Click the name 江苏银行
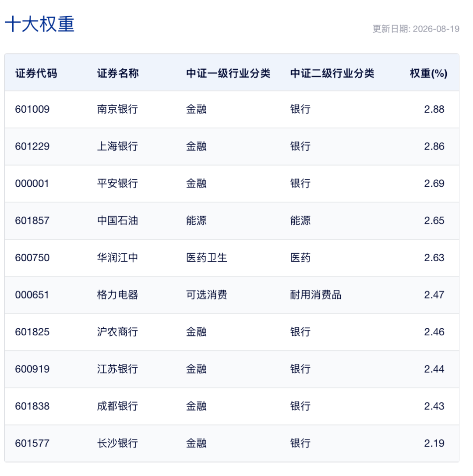The image size is (473, 476). (118, 369)
